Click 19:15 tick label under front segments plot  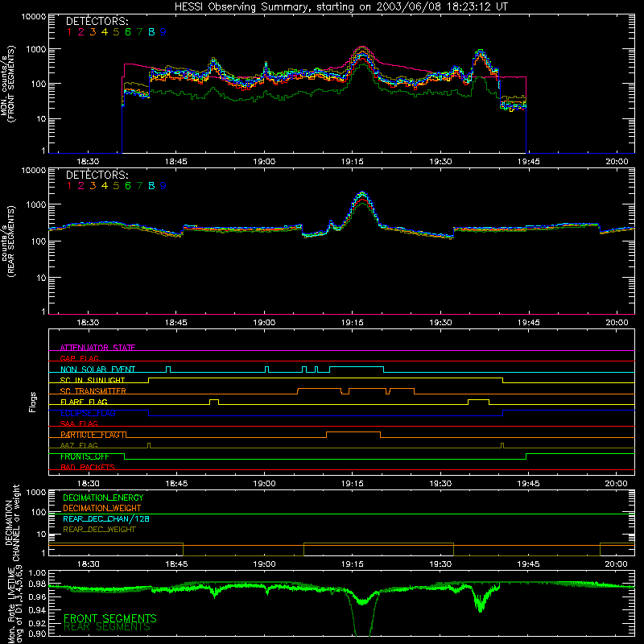tap(352, 162)
